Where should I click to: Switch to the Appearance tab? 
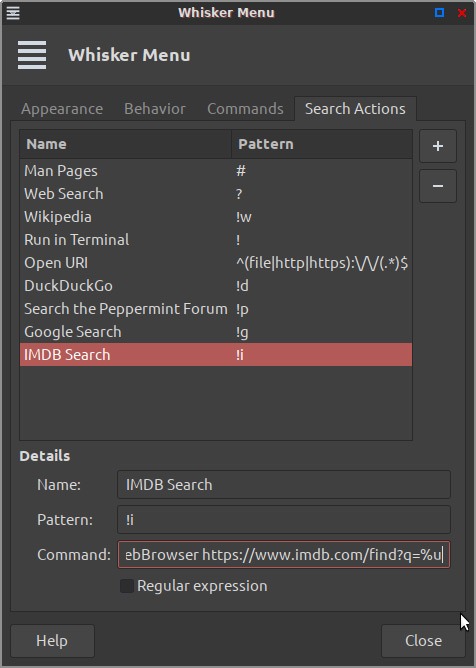[x=62, y=109]
